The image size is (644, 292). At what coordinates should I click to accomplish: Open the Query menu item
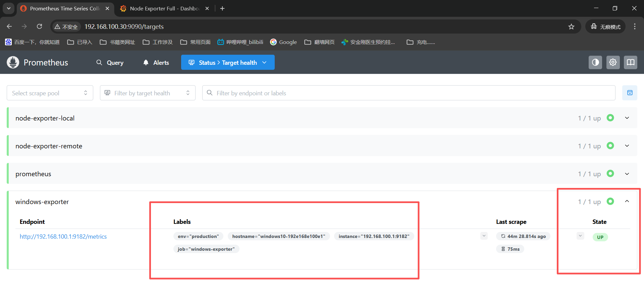[110, 62]
